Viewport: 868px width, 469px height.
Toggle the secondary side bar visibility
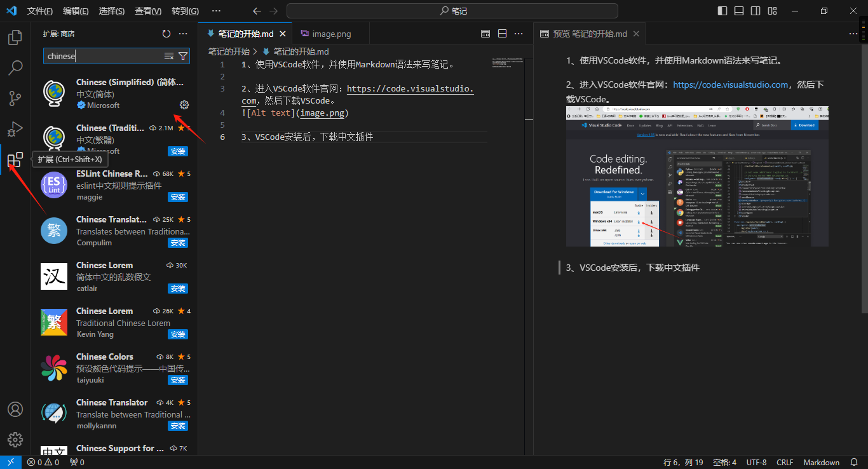pos(756,11)
